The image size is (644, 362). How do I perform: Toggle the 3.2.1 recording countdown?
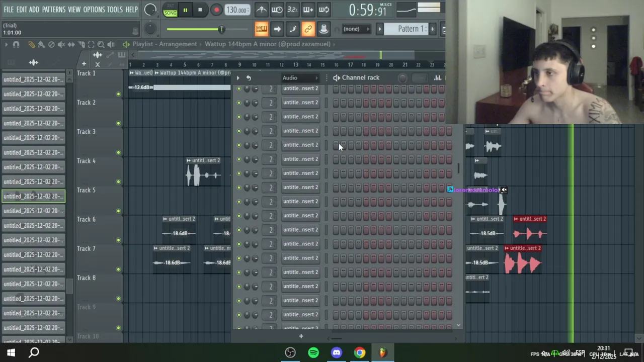[x=292, y=10]
